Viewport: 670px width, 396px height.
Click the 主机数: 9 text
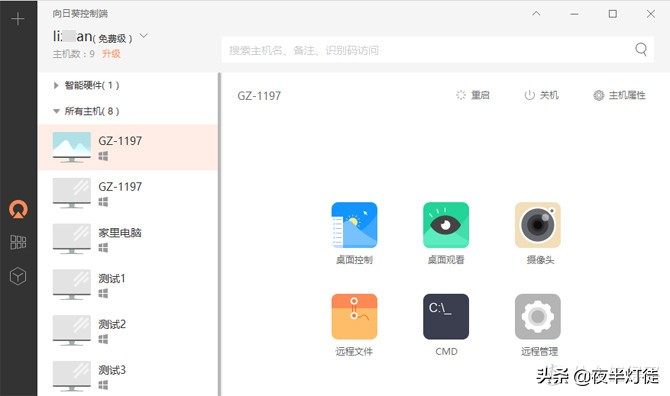tap(73, 54)
